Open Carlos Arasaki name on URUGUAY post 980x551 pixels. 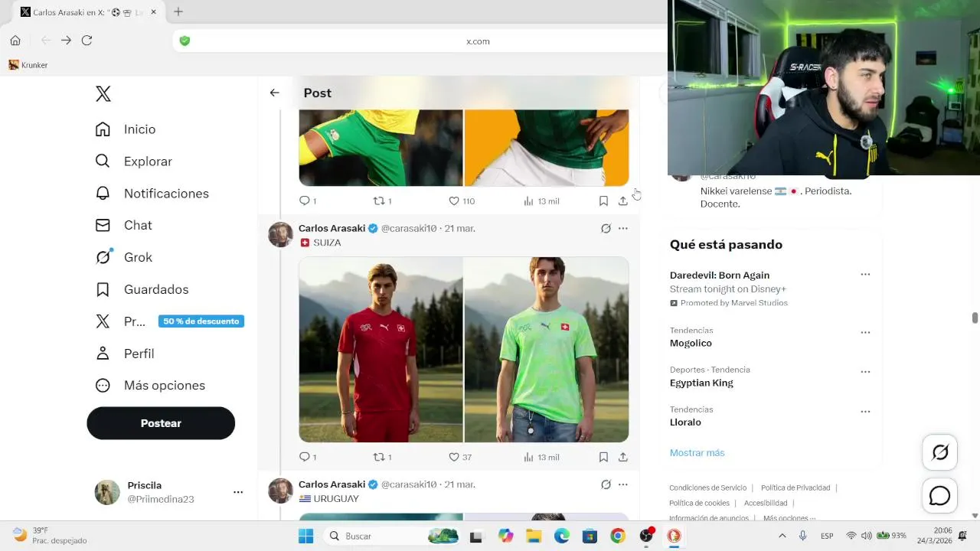pyautogui.click(x=332, y=484)
